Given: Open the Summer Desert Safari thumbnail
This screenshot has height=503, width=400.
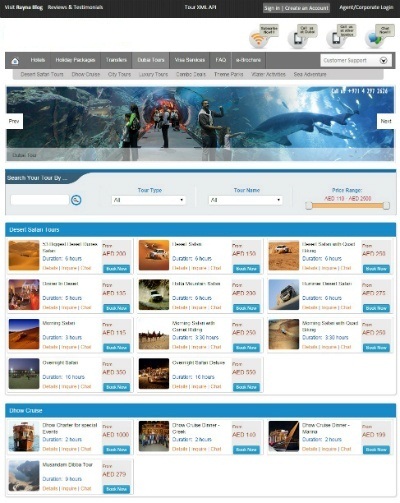Looking at the screenshot, I should click(284, 295).
